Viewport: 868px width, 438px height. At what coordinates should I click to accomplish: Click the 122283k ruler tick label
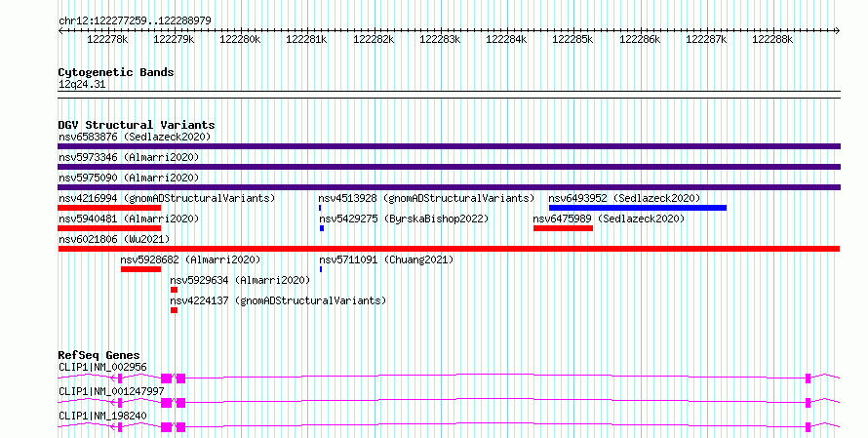(440, 39)
